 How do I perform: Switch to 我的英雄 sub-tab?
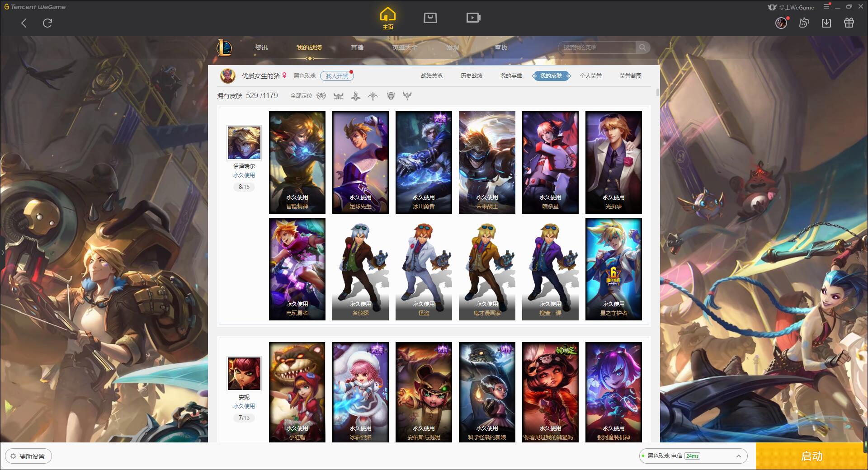tap(511, 76)
